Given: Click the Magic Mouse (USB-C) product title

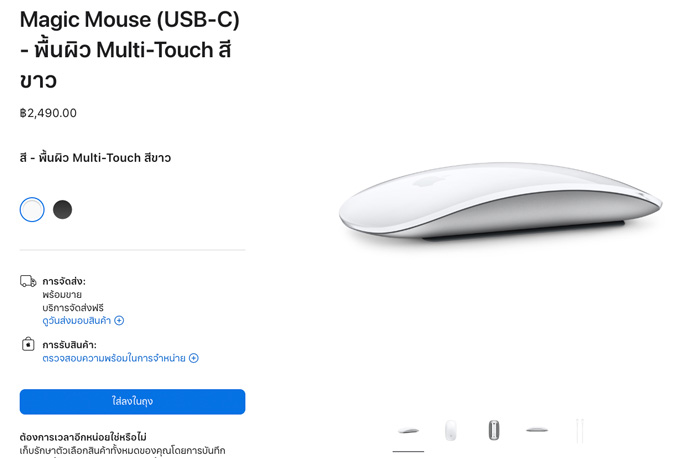Looking at the screenshot, I should [x=130, y=50].
